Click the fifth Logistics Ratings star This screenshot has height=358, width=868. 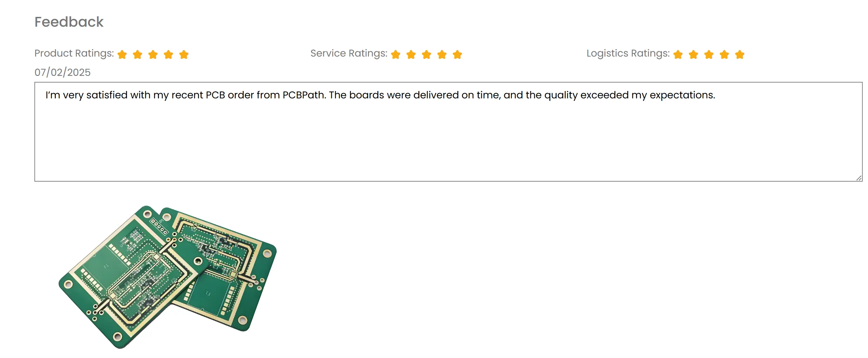click(740, 54)
